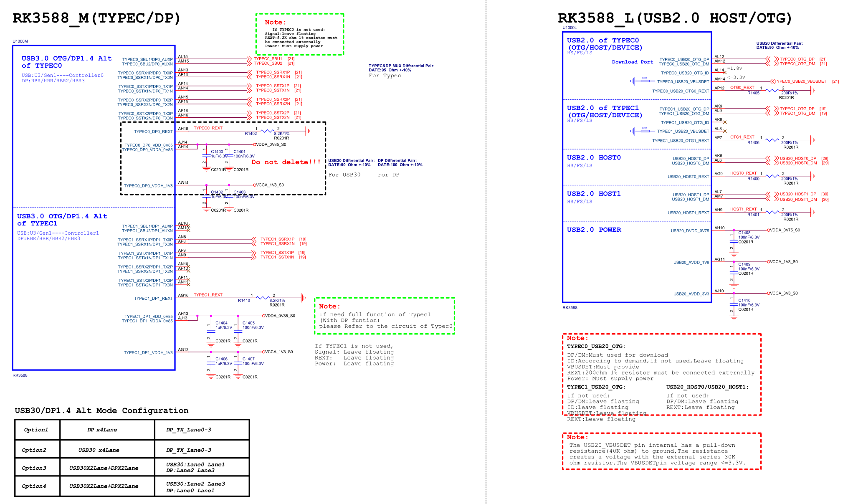Select the Option3 cell in configuration table
The width and height of the screenshot is (848, 504).
[x=34, y=468]
